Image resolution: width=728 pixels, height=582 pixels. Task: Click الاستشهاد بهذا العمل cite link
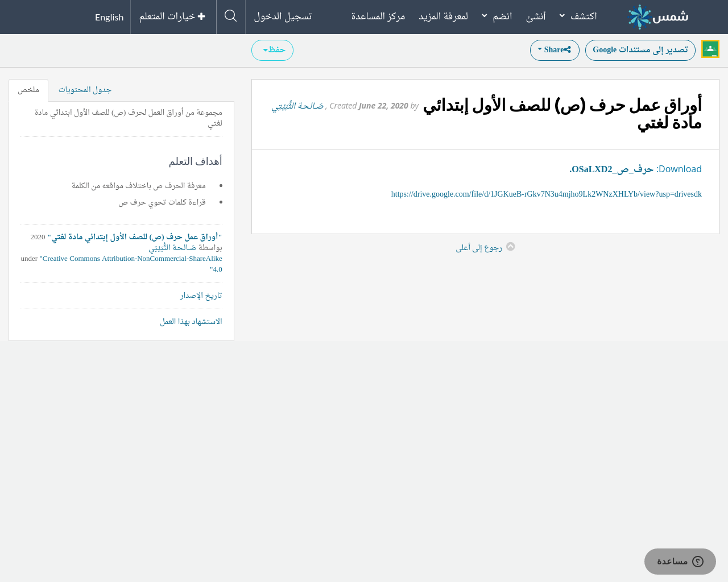click(191, 322)
